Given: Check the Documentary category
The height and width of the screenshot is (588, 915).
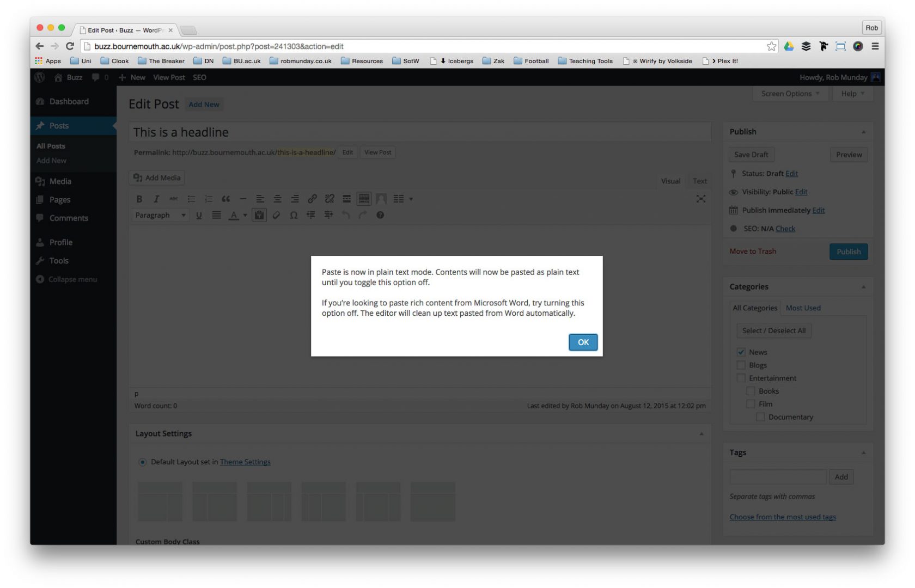Looking at the screenshot, I should click(x=760, y=417).
